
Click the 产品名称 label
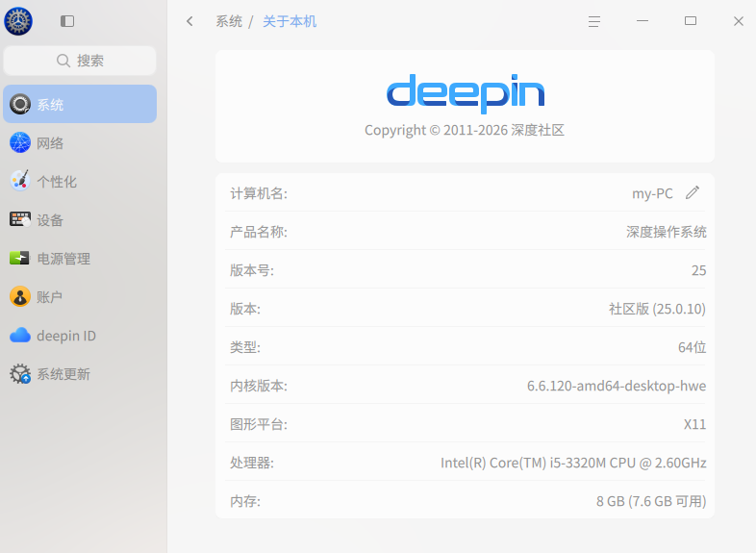pyautogui.click(x=259, y=232)
